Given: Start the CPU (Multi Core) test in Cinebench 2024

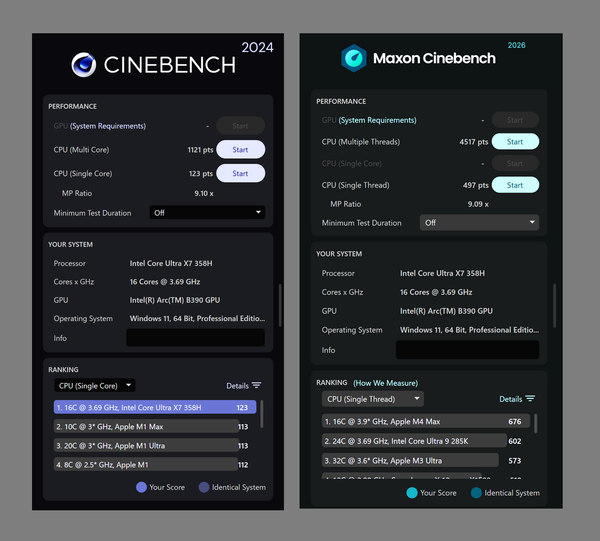Looking at the screenshot, I should (240, 150).
